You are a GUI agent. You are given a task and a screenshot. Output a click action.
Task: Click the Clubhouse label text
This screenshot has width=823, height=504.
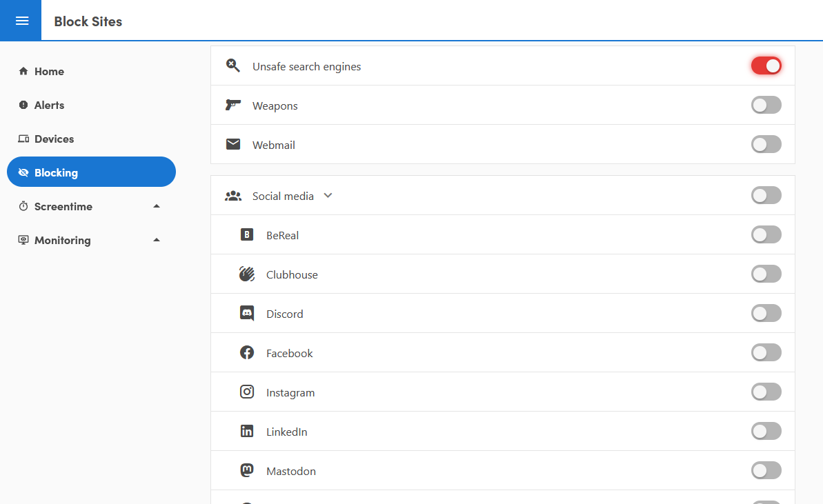(x=292, y=275)
